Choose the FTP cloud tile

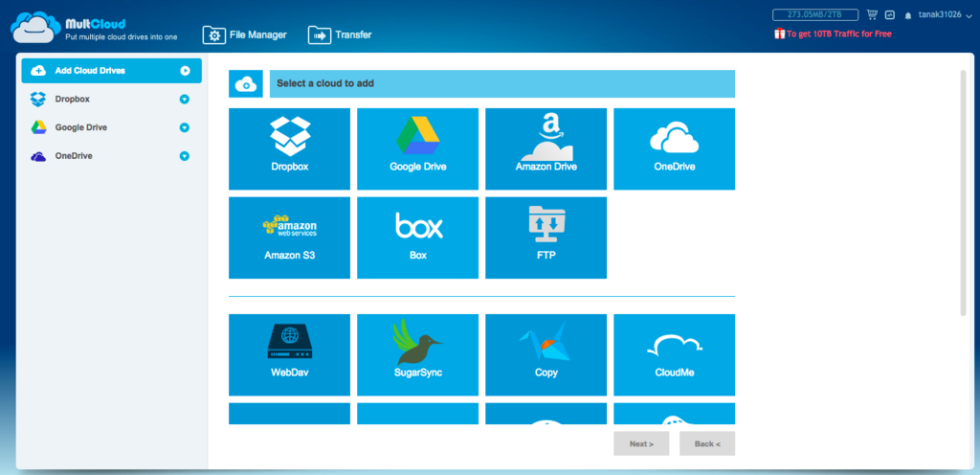[x=546, y=237]
